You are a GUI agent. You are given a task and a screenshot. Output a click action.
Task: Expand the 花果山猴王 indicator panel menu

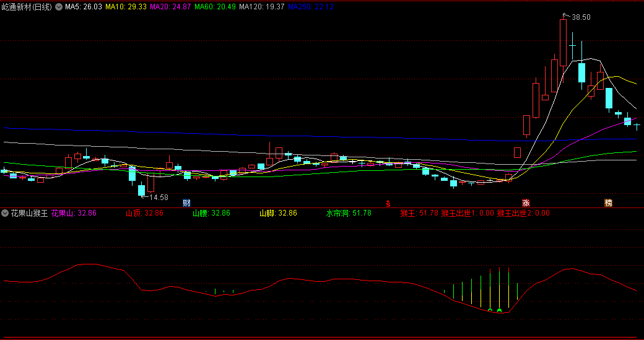[5, 213]
